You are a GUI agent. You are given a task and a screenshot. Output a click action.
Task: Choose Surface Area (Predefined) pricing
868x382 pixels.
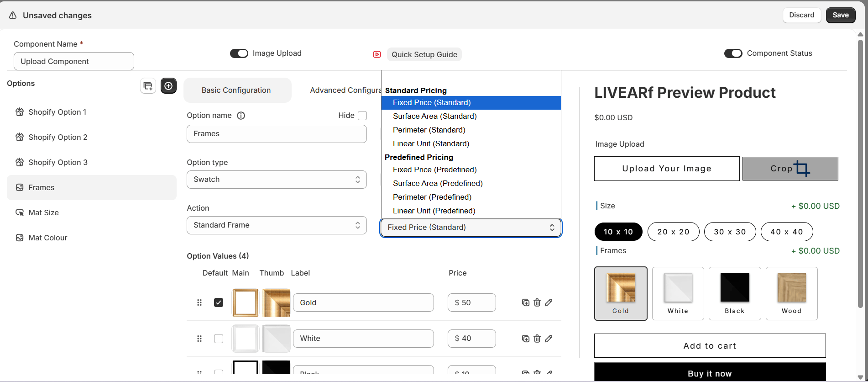pyautogui.click(x=471, y=183)
